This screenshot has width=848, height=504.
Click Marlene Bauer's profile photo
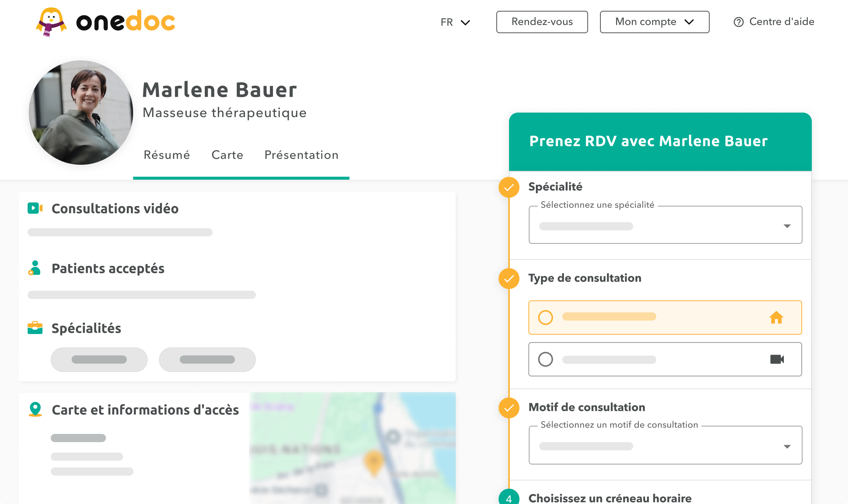(81, 113)
